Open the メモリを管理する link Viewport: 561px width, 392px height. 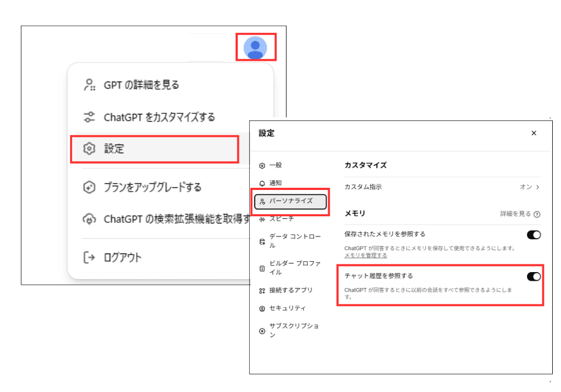pyautogui.click(x=365, y=256)
